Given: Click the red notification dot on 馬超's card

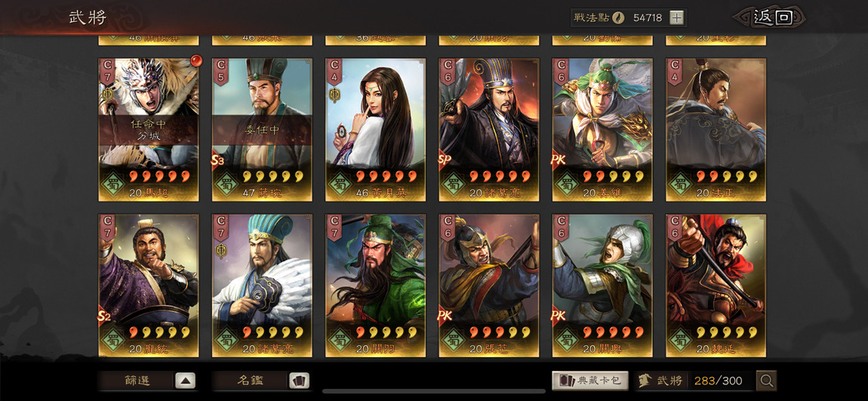Looking at the screenshot, I should (196, 60).
